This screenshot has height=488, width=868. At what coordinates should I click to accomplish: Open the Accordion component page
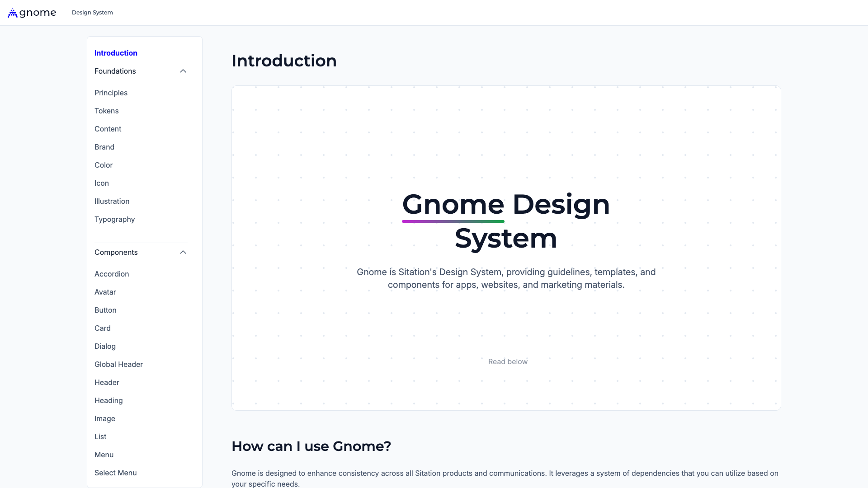point(112,274)
